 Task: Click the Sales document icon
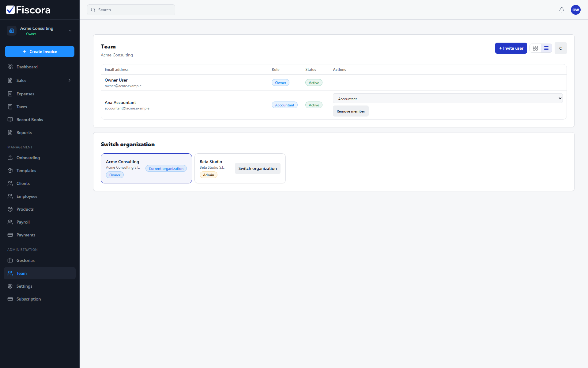(10, 80)
